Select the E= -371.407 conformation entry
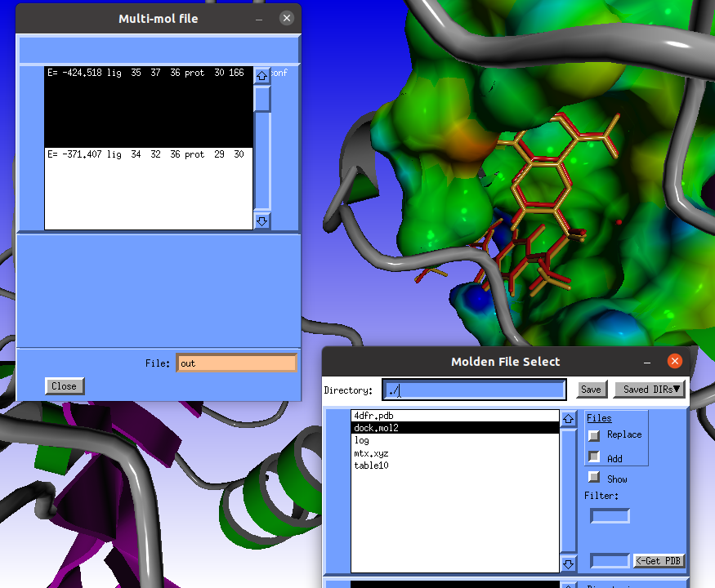 point(147,154)
